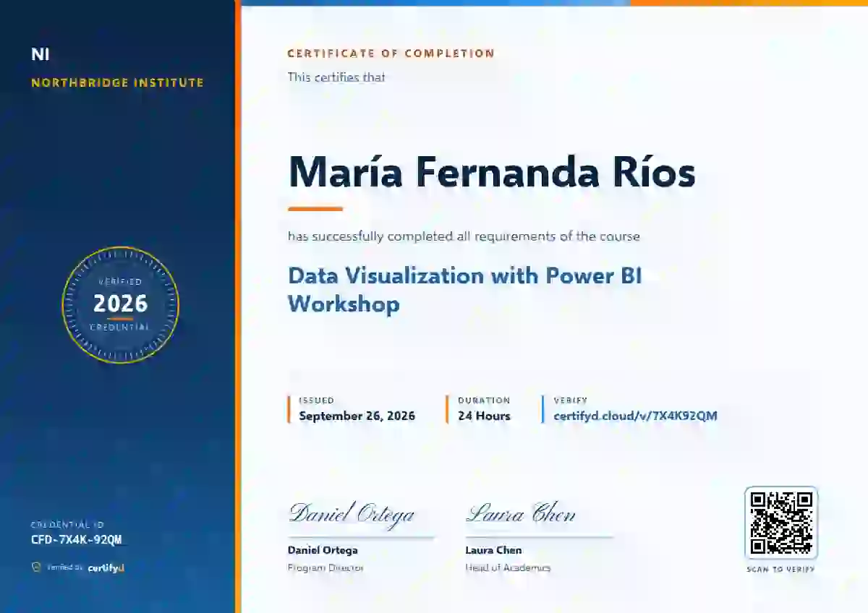Image resolution: width=868 pixels, height=613 pixels.
Task: Click the shield icon beside Verified by
Action: pyautogui.click(x=36, y=567)
